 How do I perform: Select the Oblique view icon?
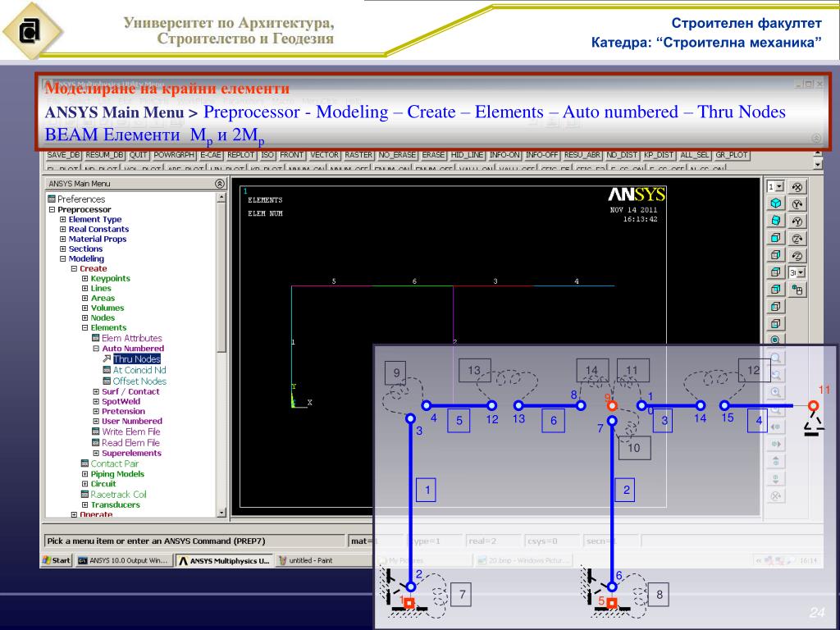click(775, 221)
